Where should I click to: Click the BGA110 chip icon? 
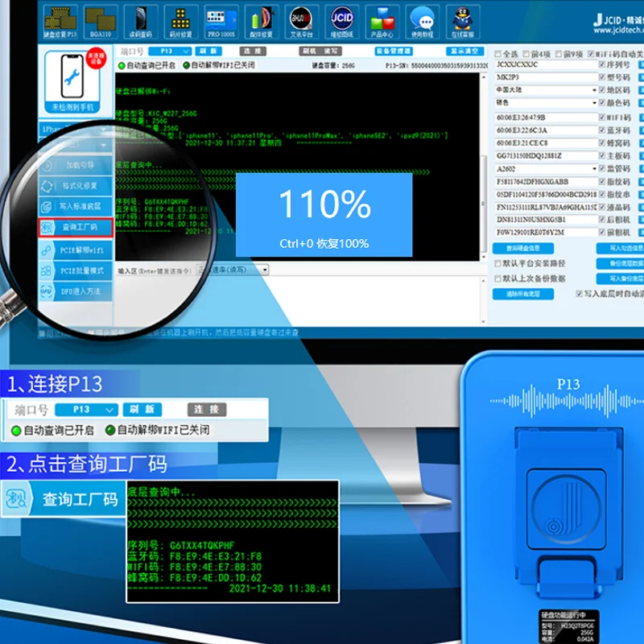pos(101,21)
